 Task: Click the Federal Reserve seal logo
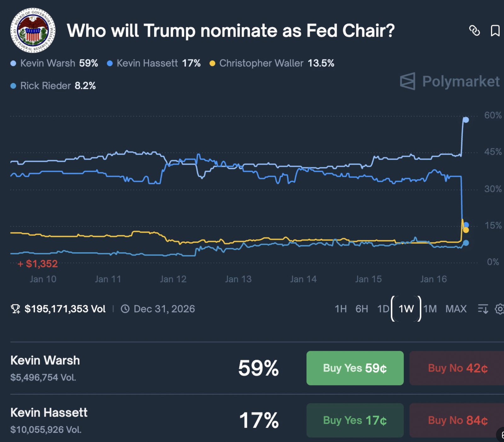point(33,31)
